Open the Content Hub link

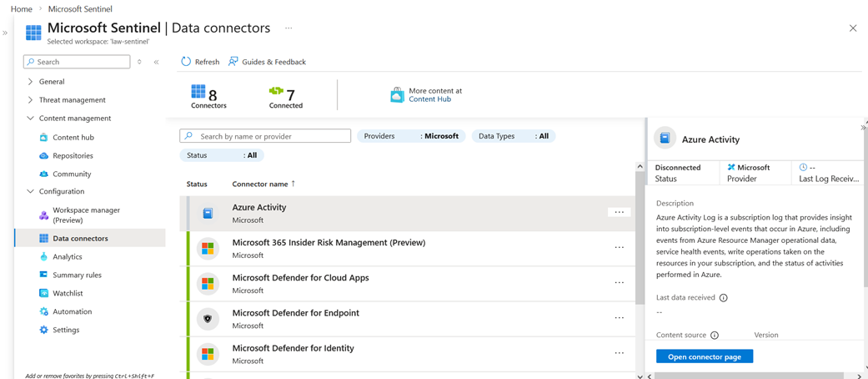tap(430, 99)
